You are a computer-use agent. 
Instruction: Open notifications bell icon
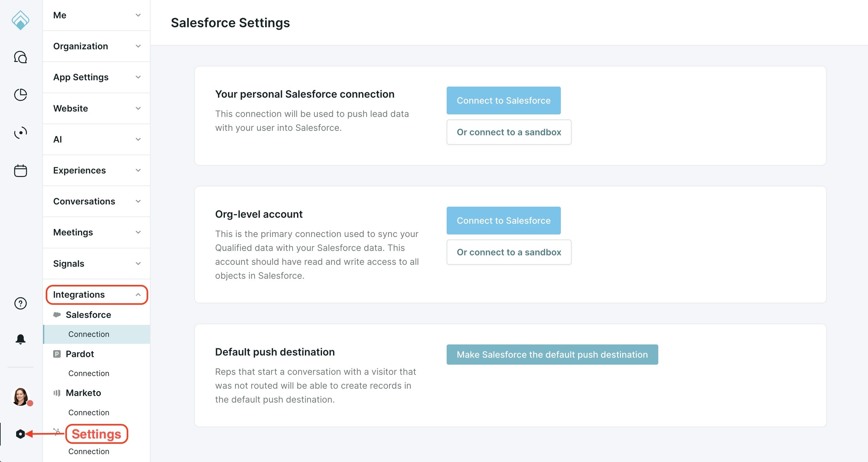click(20, 339)
